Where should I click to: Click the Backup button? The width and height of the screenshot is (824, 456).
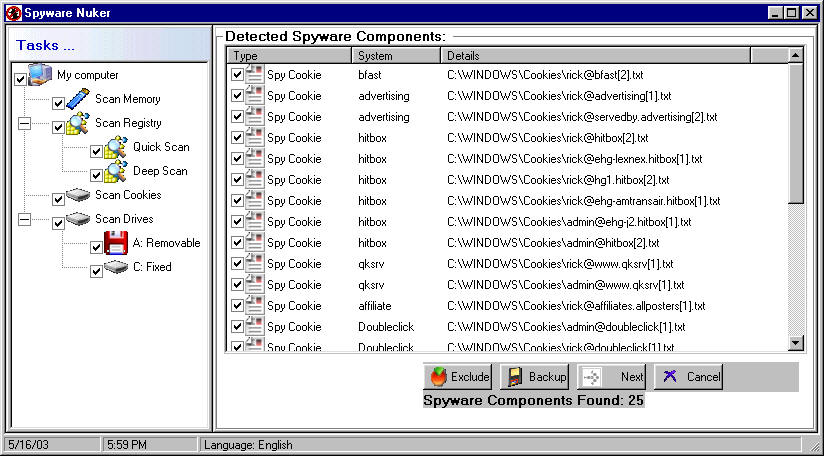pyautogui.click(x=534, y=377)
